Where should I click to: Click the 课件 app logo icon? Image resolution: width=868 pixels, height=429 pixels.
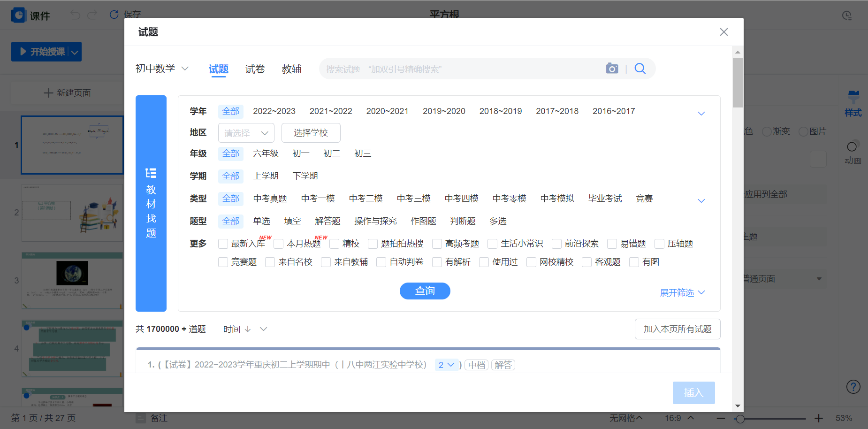[18, 15]
